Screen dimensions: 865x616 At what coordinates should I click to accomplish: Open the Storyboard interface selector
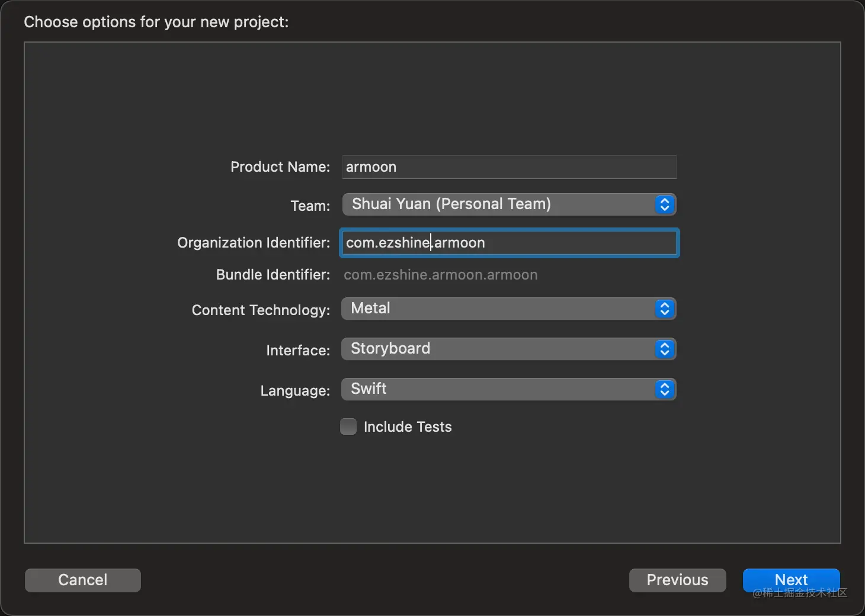[498, 349]
